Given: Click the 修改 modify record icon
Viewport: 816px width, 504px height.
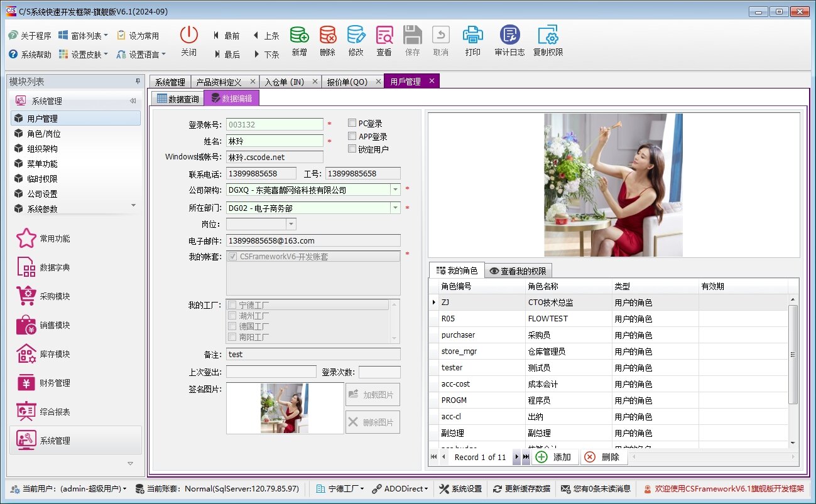Looking at the screenshot, I should point(356,40).
